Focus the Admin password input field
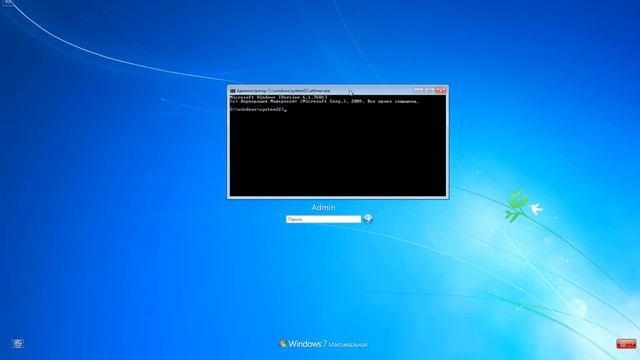 click(323, 219)
